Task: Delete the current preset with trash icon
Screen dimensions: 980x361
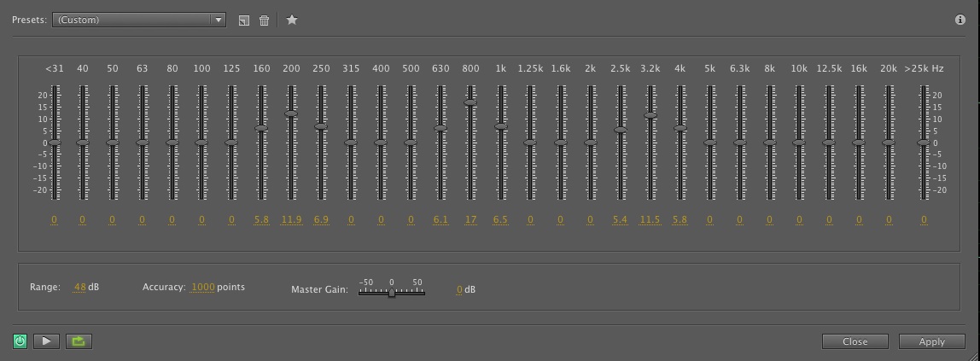Action: pos(265,20)
